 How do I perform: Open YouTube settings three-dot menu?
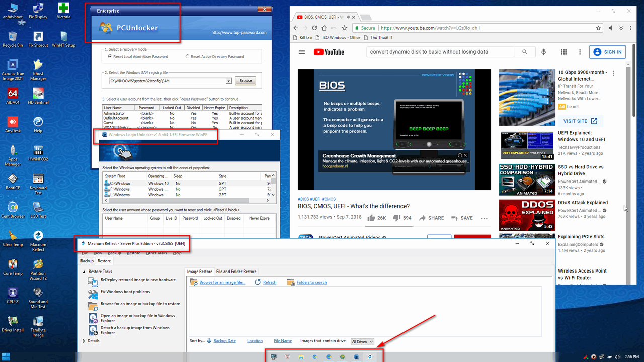coord(580,52)
